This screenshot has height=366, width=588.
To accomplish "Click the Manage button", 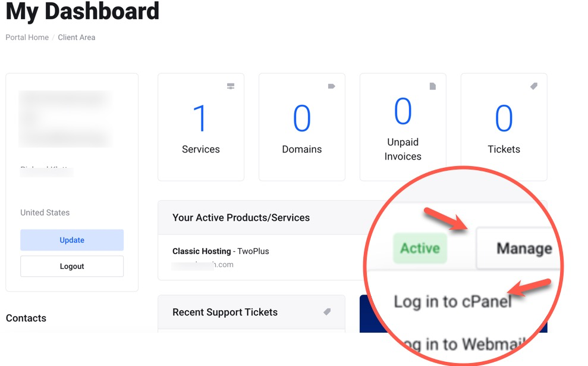I will coord(523,248).
